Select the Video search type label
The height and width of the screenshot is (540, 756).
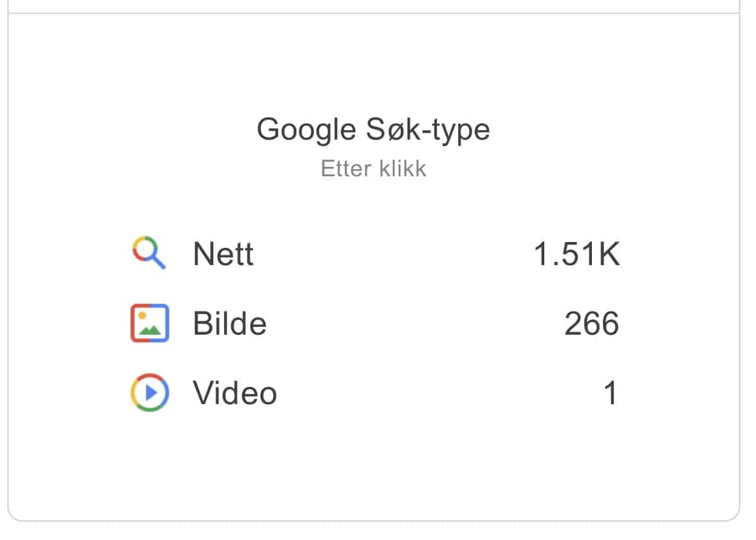[x=235, y=393]
